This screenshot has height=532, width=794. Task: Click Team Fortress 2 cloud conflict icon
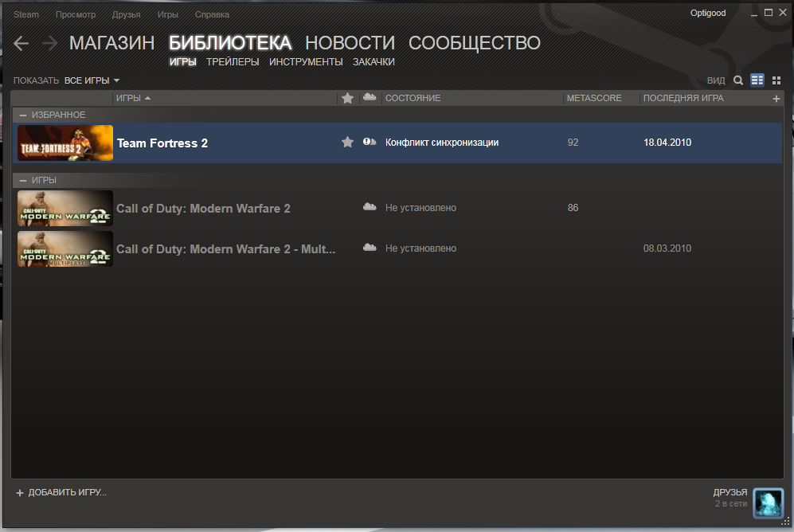pos(370,143)
